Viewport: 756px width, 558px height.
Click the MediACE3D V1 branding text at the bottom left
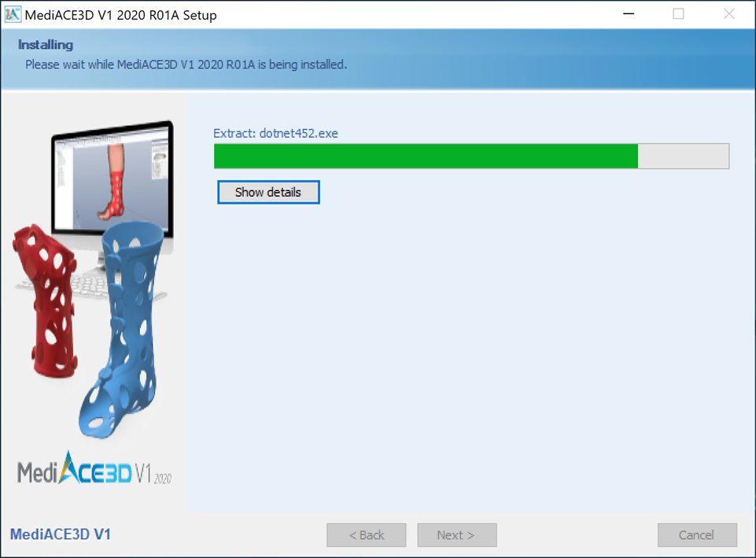point(61,534)
